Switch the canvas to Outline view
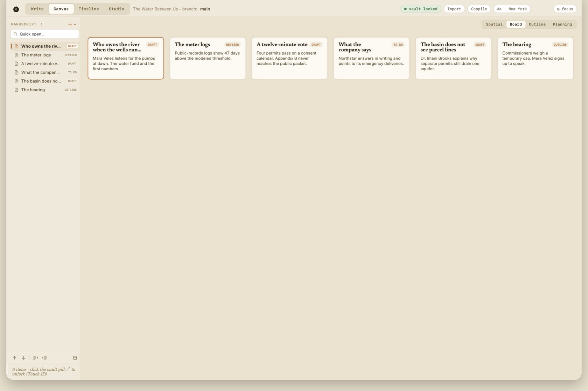The height and width of the screenshot is (391, 588). (537, 24)
